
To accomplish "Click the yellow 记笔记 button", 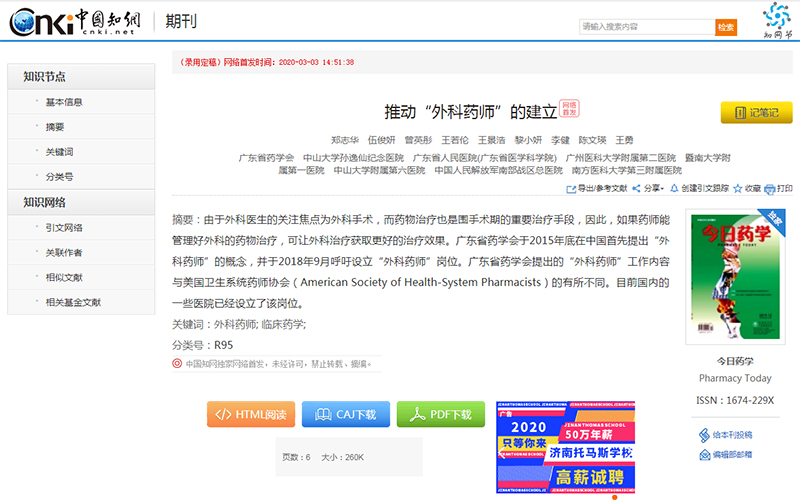I will [x=756, y=113].
